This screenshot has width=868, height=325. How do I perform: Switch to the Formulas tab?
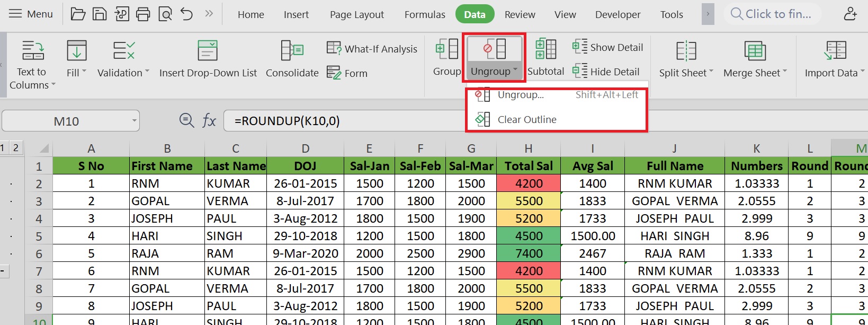tap(425, 14)
